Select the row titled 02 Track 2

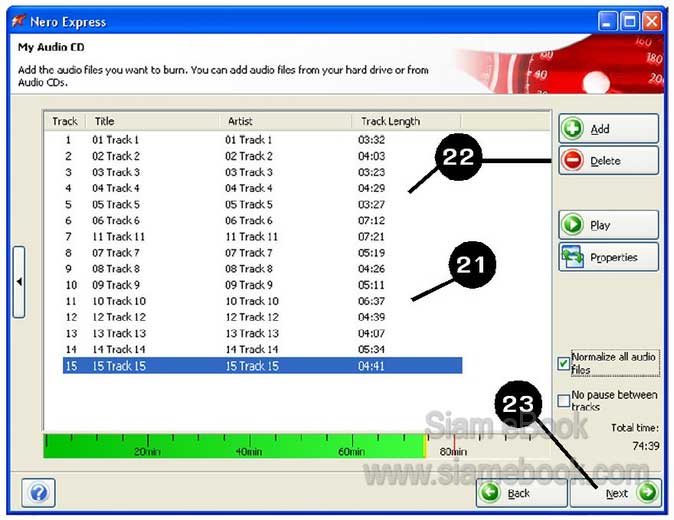point(263,156)
